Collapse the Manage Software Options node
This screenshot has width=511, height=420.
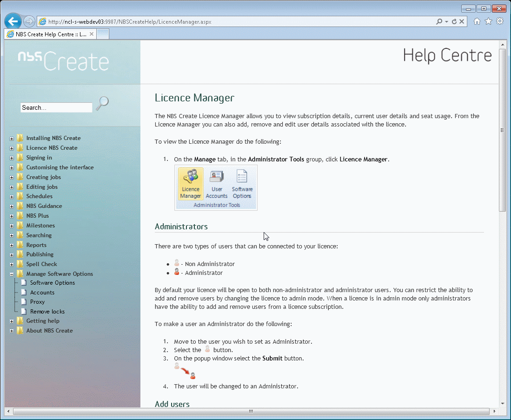click(x=11, y=274)
